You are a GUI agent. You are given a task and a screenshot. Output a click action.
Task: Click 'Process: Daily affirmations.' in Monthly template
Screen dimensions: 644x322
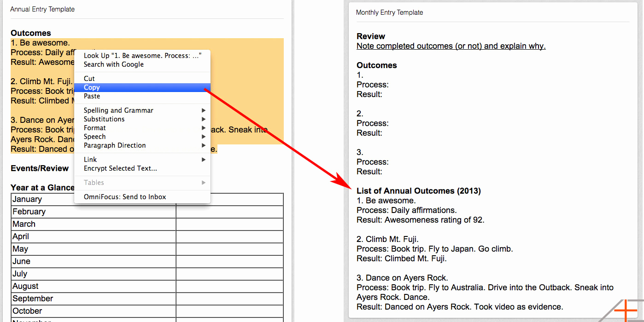tap(407, 210)
